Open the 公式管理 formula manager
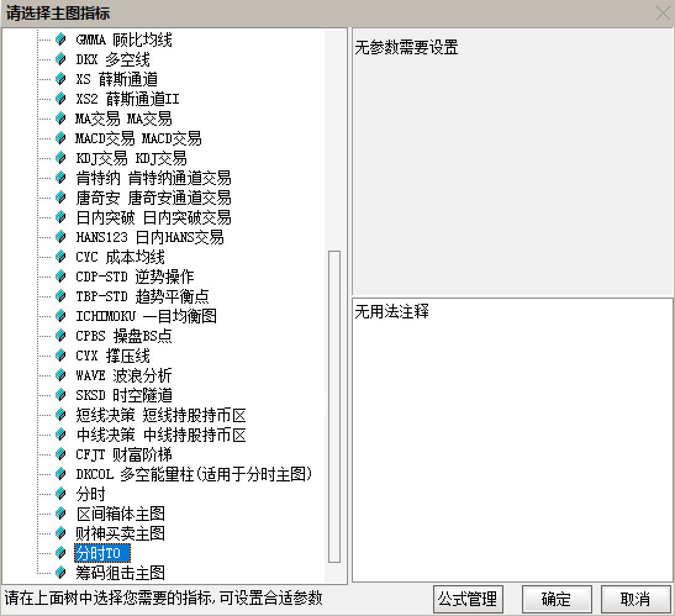The image size is (675, 616). coord(467,599)
